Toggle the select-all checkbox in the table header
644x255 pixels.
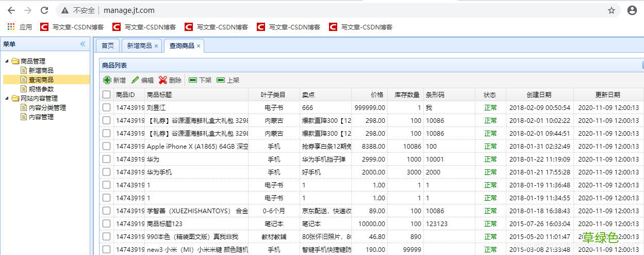pos(106,94)
